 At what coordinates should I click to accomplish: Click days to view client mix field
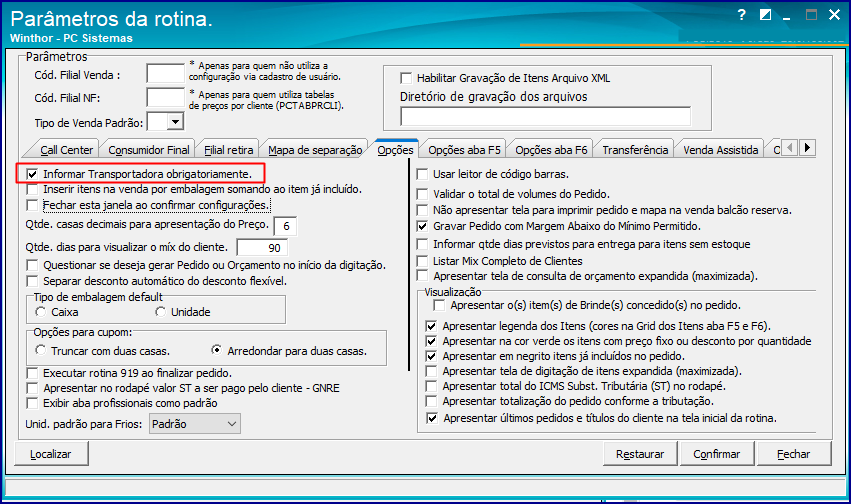[262, 248]
